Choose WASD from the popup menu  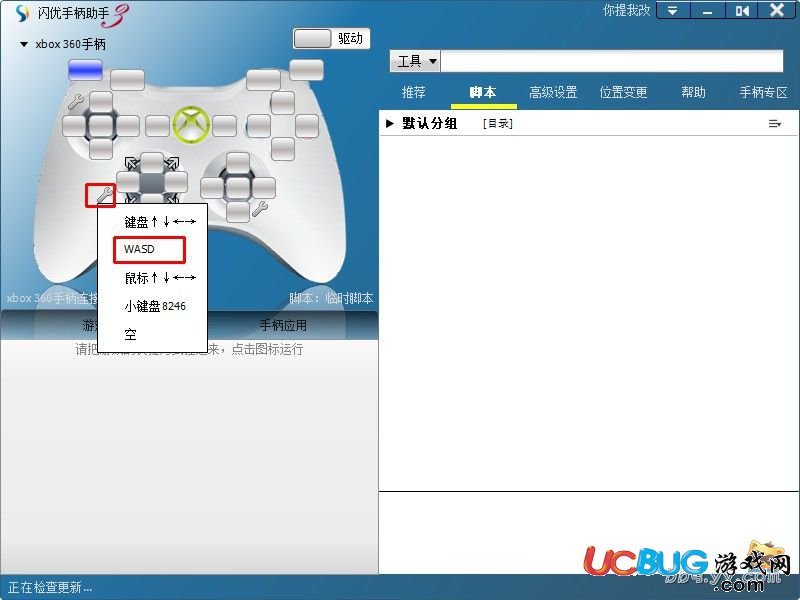click(x=139, y=249)
